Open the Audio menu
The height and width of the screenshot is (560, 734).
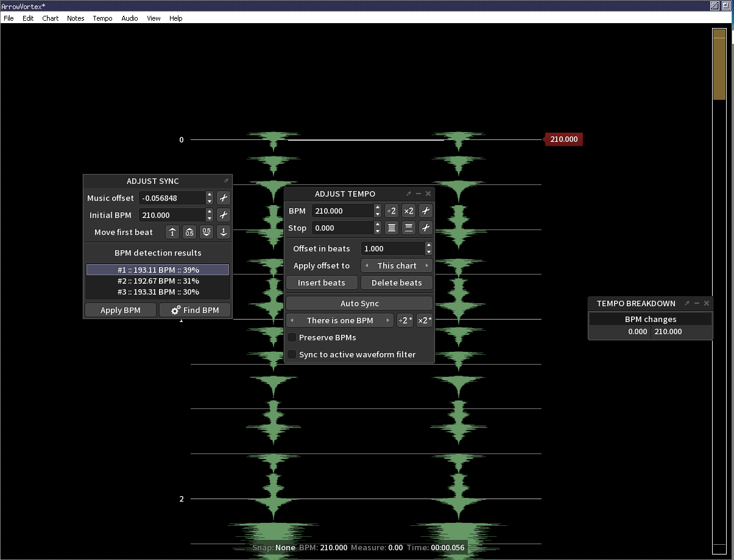point(129,18)
